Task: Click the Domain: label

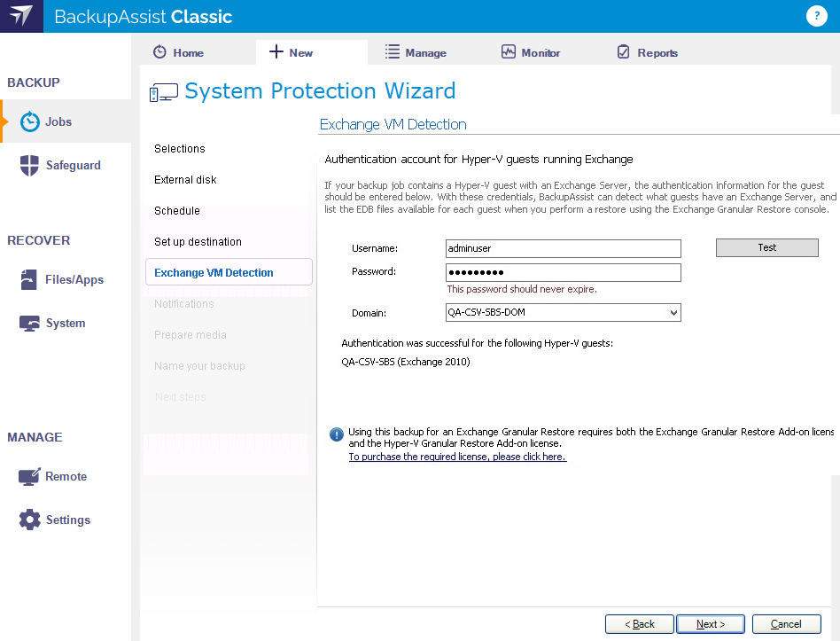Action: click(x=369, y=313)
